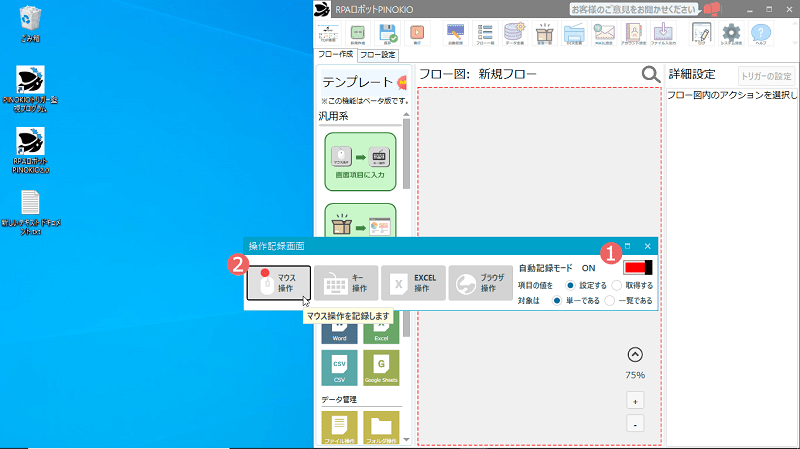Screen dimensions: 800x449
Task: Zoom in with the + button
Action: 635,401
